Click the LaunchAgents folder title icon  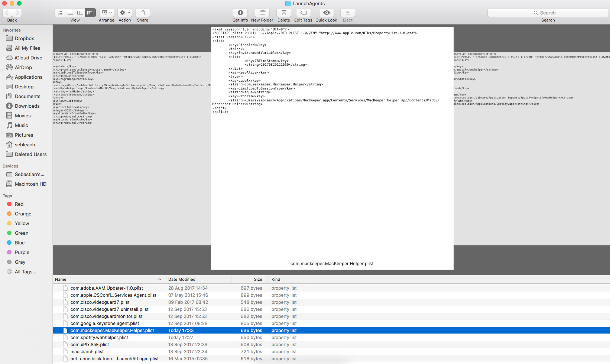288,4
